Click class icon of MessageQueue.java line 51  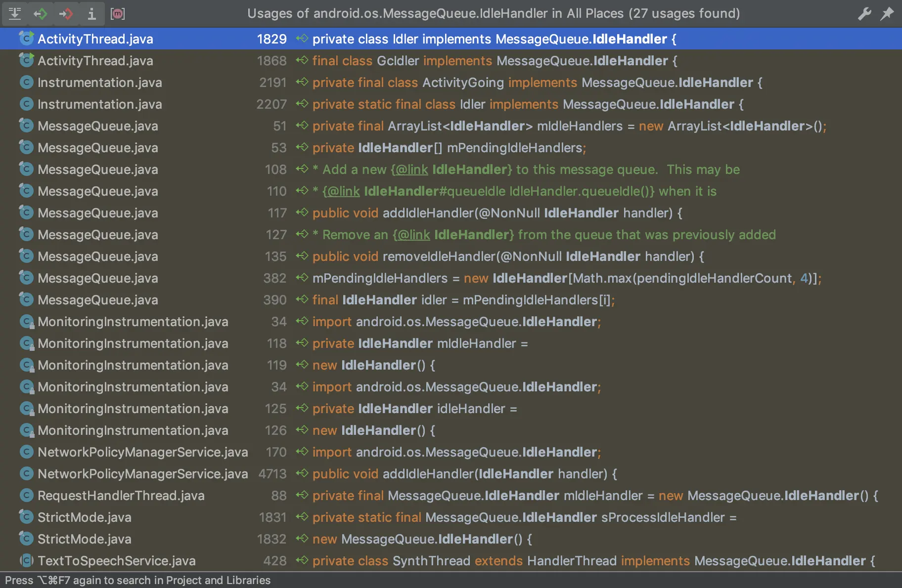[26, 126]
